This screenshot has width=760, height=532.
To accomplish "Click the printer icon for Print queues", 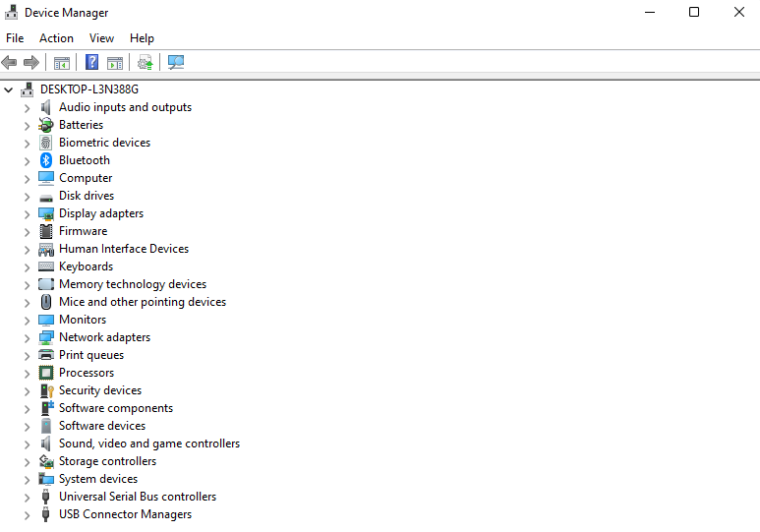I will [46, 355].
